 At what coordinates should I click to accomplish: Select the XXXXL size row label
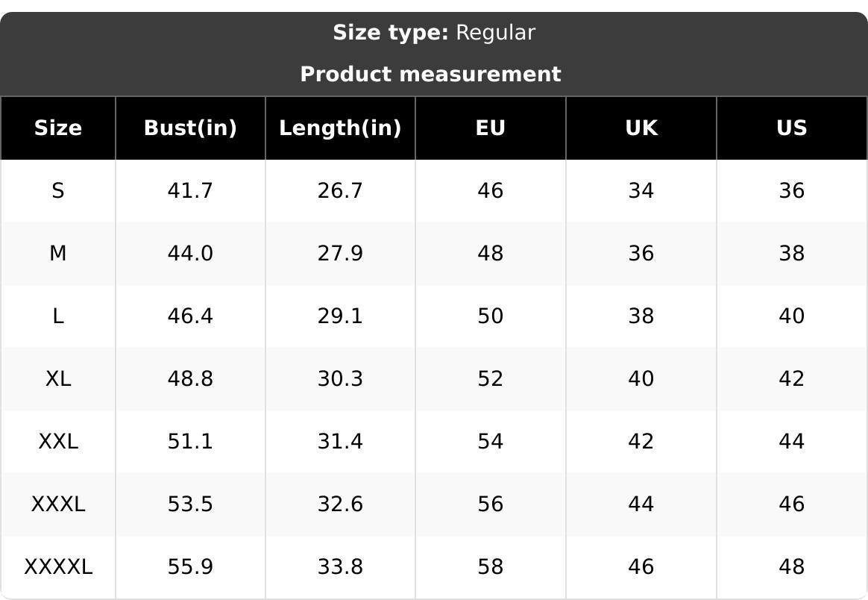click(x=58, y=566)
